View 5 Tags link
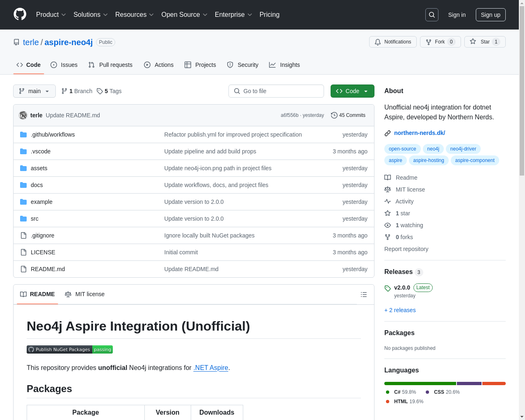This screenshot has height=420, width=525. pyautogui.click(x=109, y=91)
